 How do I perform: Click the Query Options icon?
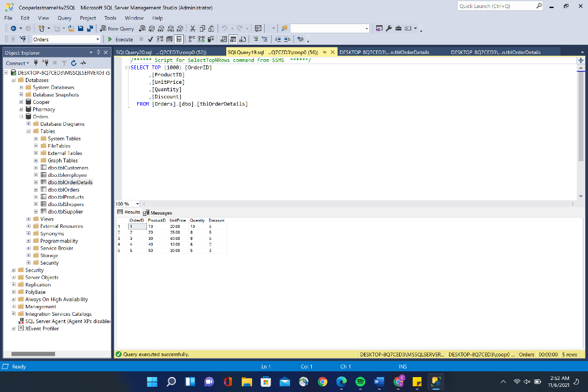[169, 40]
